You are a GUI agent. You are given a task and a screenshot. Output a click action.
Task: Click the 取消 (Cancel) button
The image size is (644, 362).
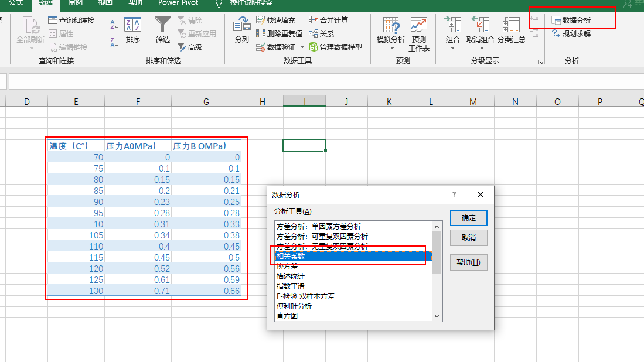pyautogui.click(x=469, y=238)
